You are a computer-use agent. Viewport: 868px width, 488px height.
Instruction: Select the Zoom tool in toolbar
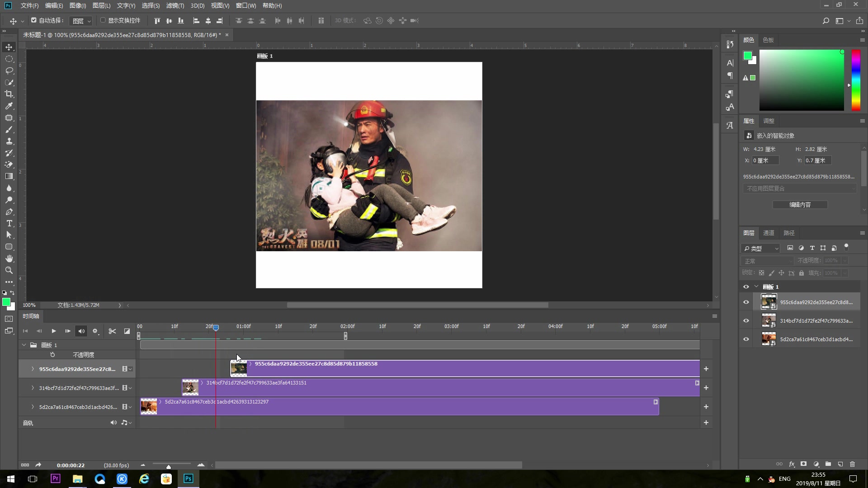[x=9, y=270]
